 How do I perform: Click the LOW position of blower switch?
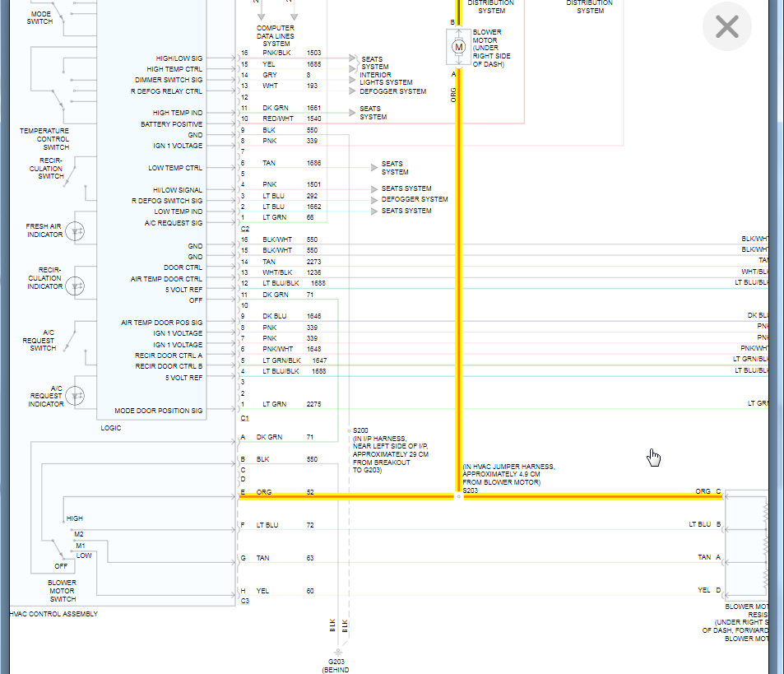click(84, 556)
